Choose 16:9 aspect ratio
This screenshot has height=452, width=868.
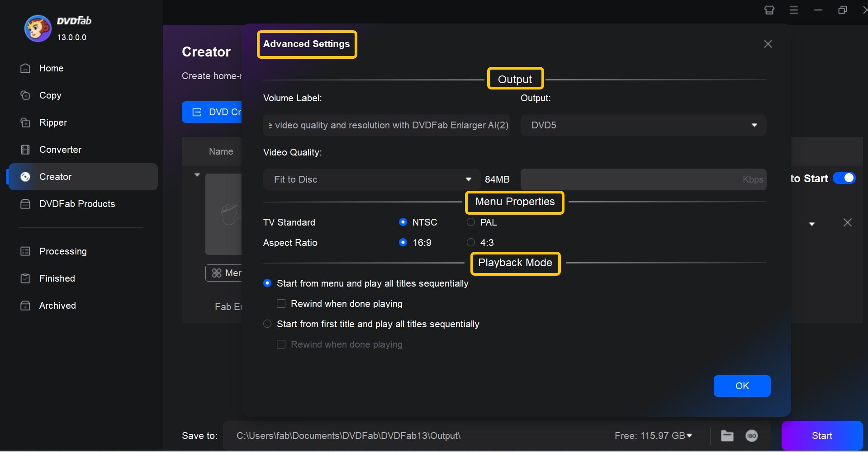point(403,242)
